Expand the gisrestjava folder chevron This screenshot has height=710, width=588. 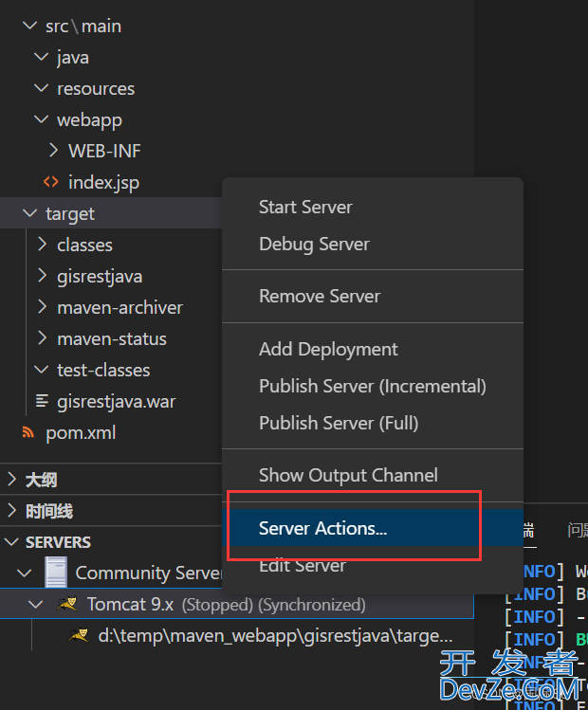[x=42, y=275]
